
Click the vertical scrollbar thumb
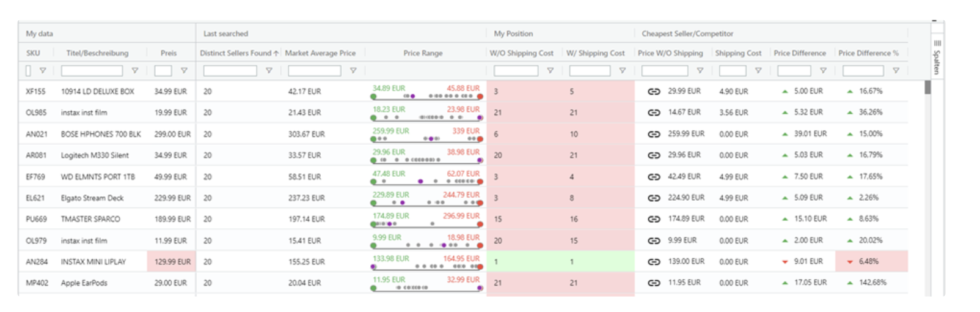pyautogui.click(x=927, y=87)
